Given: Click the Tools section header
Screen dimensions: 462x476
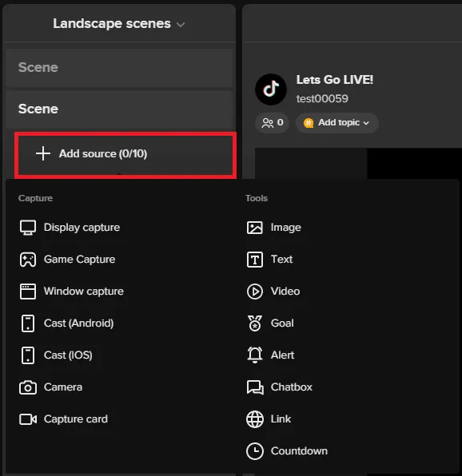Looking at the screenshot, I should pyautogui.click(x=257, y=198).
